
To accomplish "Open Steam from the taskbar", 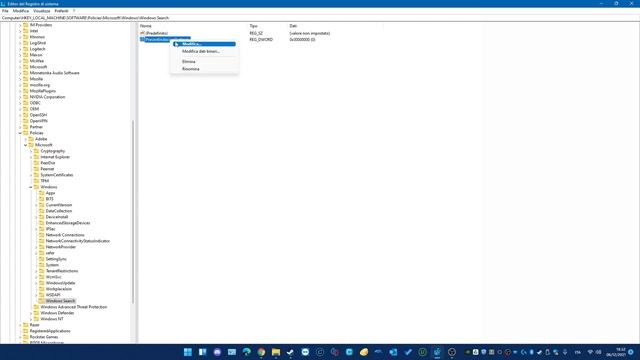I will point(290,352).
